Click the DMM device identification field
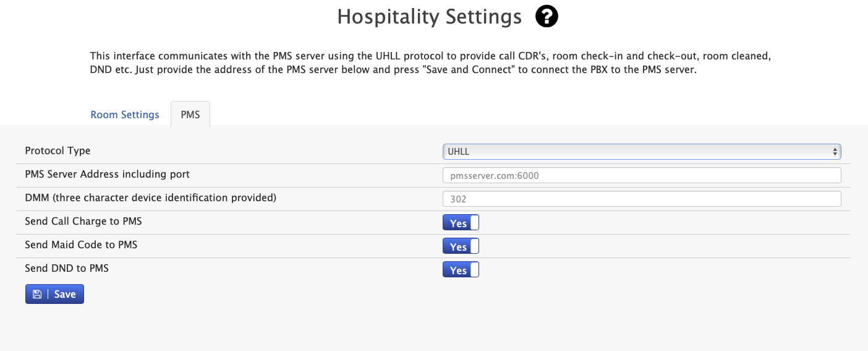The width and height of the screenshot is (868, 351). [642, 199]
